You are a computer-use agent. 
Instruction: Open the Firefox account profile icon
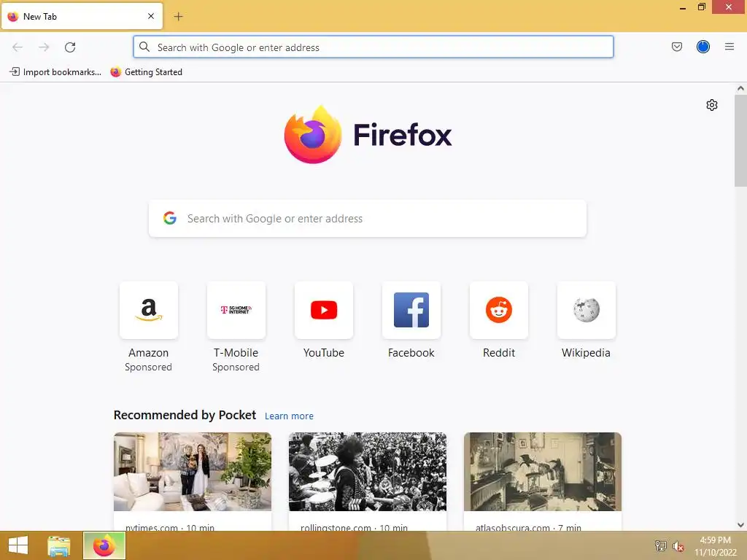click(703, 47)
